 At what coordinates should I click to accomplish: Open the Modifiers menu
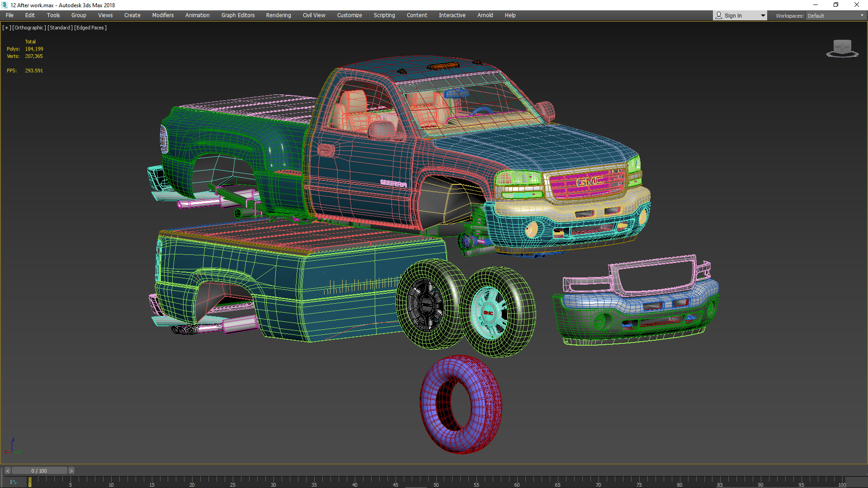click(x=163, y=15)
